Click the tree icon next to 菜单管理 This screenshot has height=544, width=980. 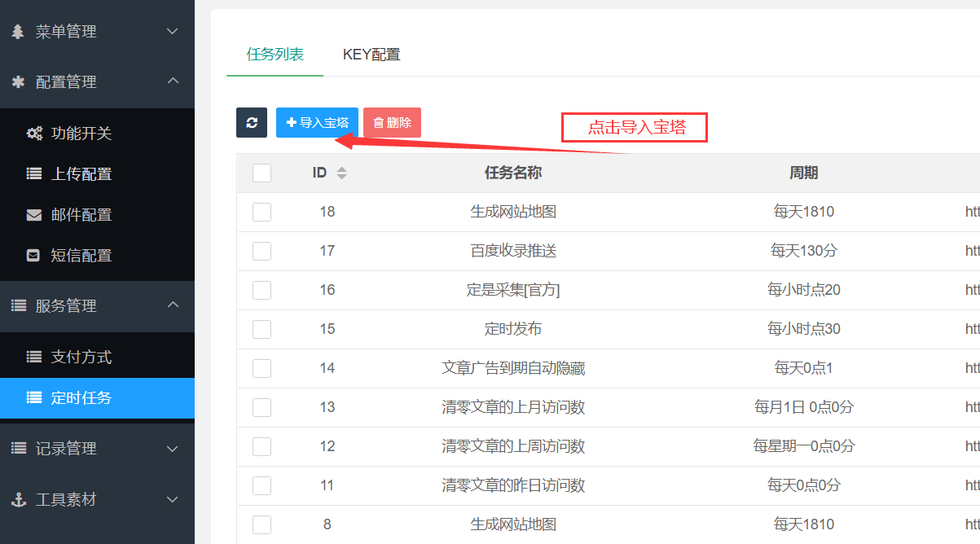click(x=20, y=31)
